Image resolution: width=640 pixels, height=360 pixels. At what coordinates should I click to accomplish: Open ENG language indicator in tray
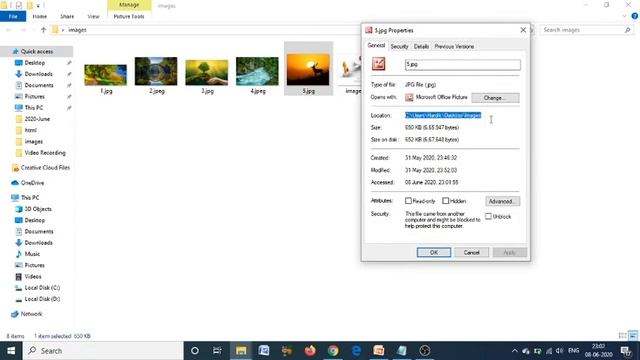573,351
